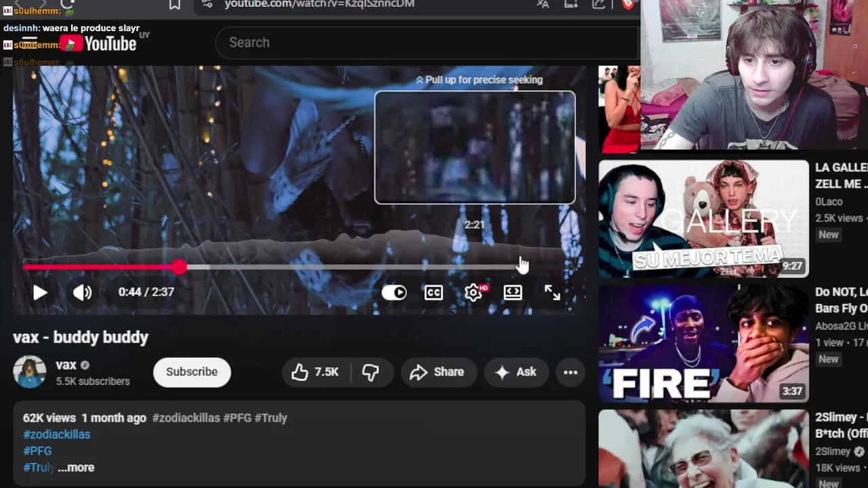This screenshot has height=488, width=868.
Task: Open video settings gear
Action: (x=473, y=292)
